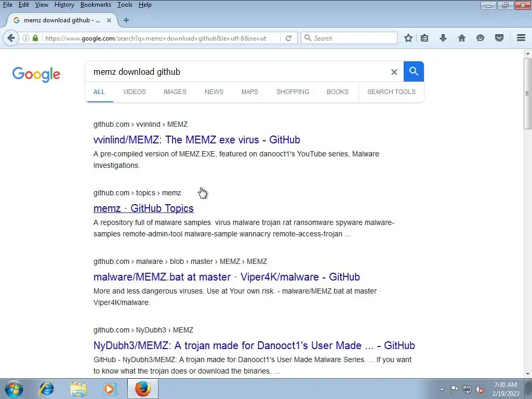Open the File menu
Image resolution: width=532 pixels, height=399 pixels.
(x=7, y=5)
